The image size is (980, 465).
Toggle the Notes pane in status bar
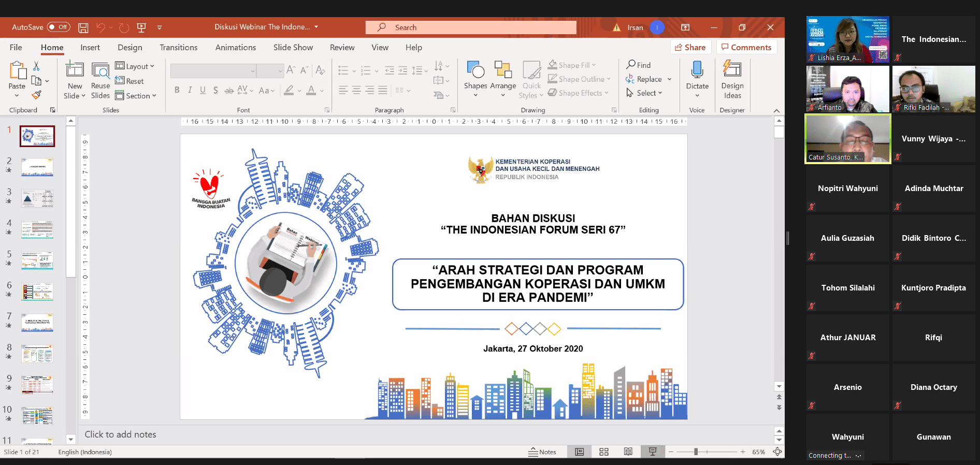click(542, 452)
